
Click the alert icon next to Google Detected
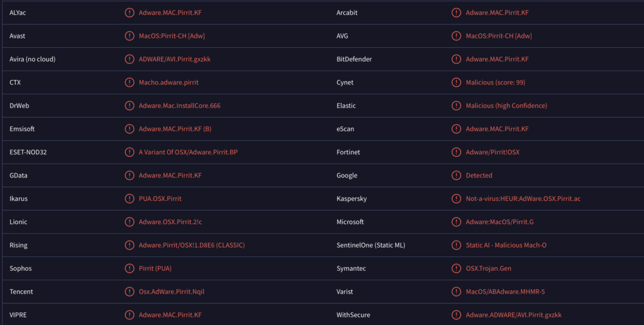[x=457, y=175]
